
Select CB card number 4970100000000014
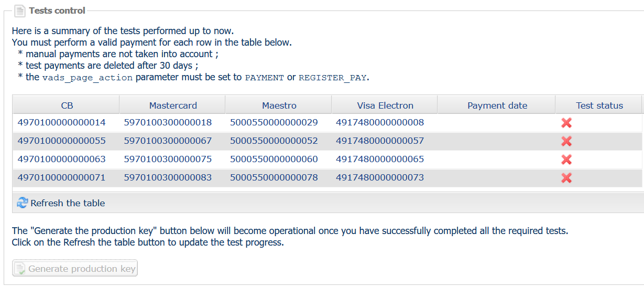tap(62, 123)
